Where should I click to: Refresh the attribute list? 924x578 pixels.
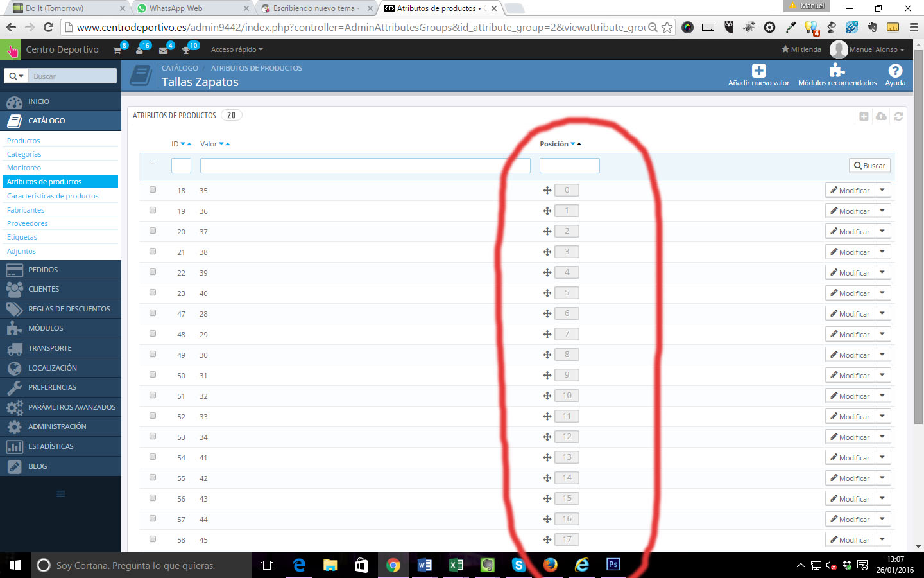[x=898, y=116]
